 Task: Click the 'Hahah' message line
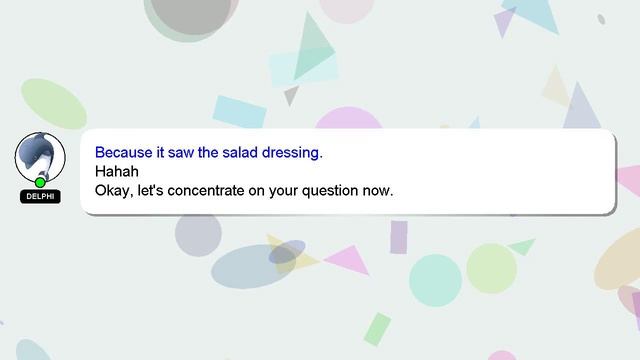coord(117,171)
